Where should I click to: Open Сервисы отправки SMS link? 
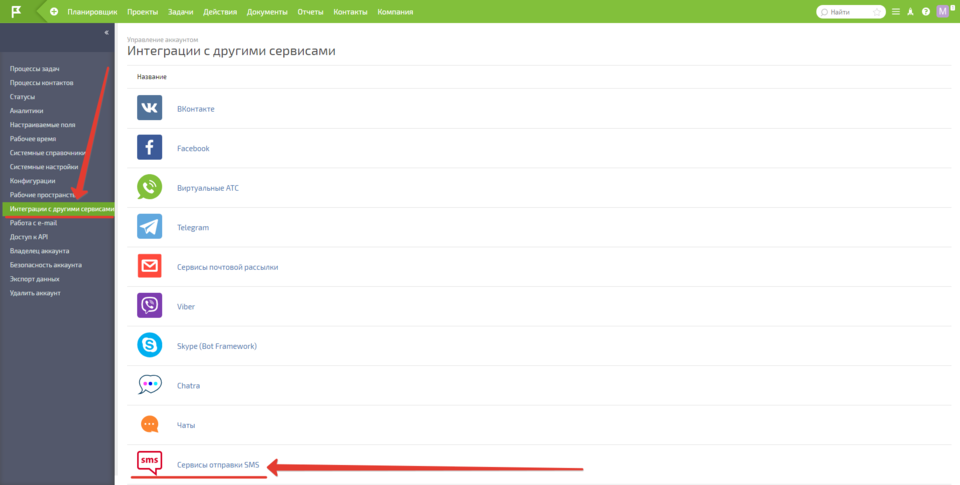[219, 465]
